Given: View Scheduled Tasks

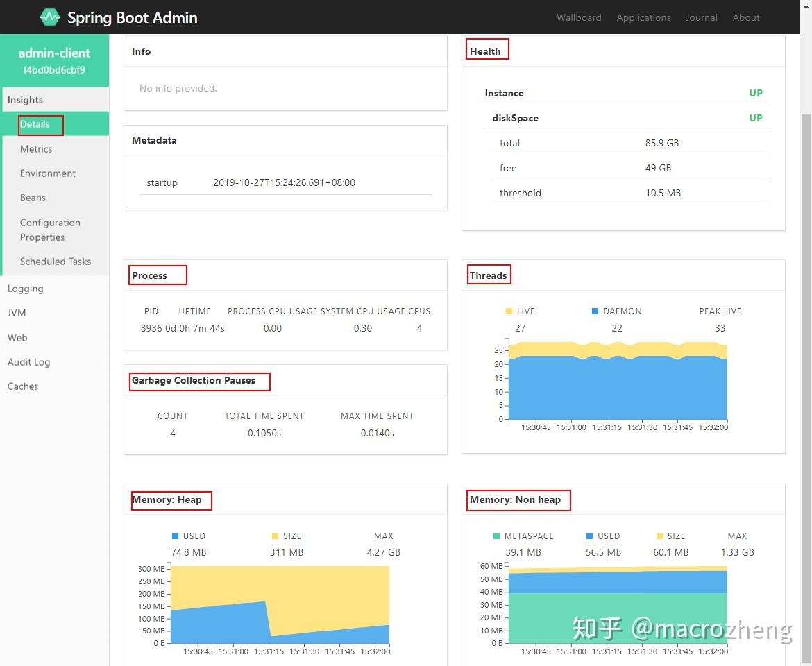Looking at the screenshot, I should coord(55,262).
